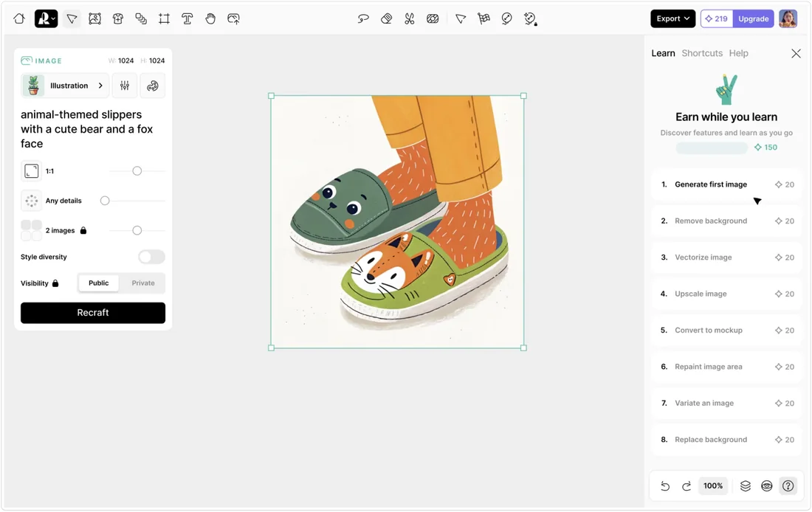The image size is (812, 512).
Task: Select the frame artboard tool
Action: tap(164, 18)
